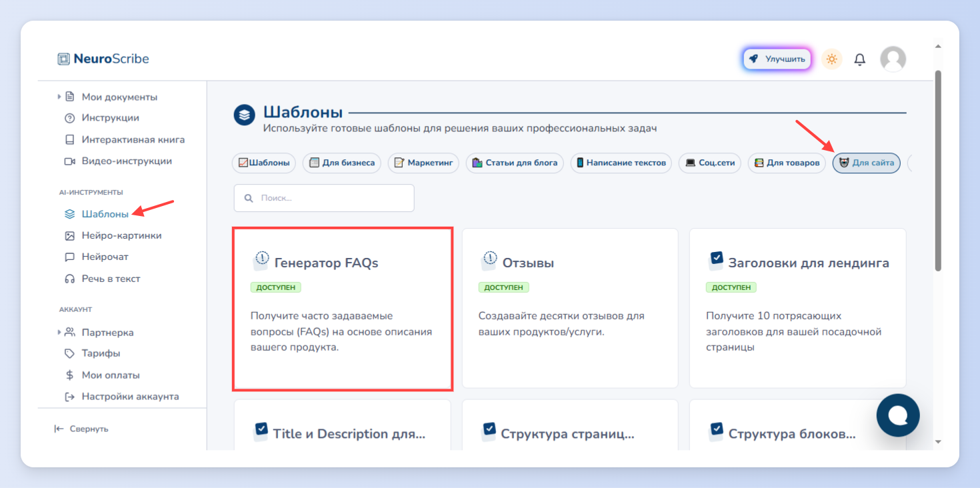Click the Отзывы card icon
Image resolution: width=980 pixels, height=488 pixels.
tap(489, 260)
